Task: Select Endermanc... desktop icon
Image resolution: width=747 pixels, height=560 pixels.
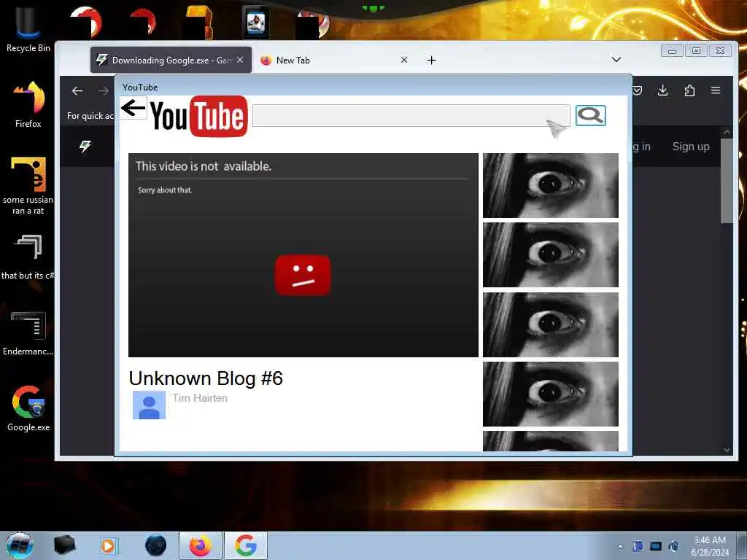Action: pyautogui.click(x=28, y=333)
